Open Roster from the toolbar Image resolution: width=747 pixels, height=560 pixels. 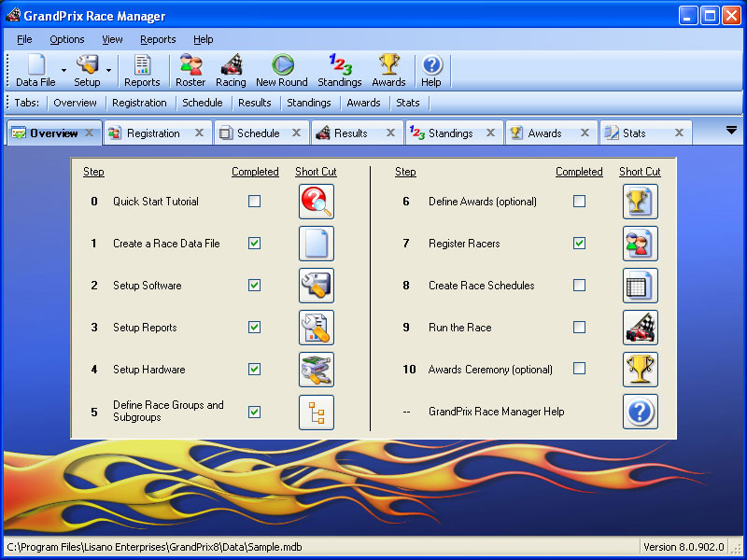190,71
